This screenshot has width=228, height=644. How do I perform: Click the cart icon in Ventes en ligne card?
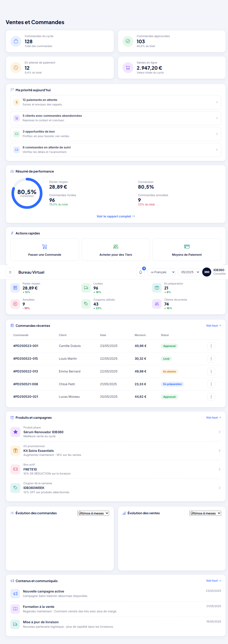click(128, 68)
